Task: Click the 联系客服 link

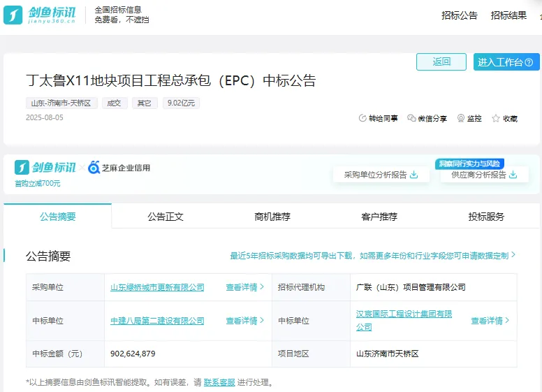Action: [x=219, y=382]
